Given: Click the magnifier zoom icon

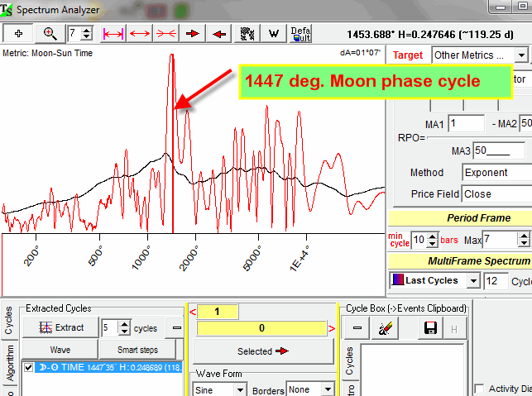Looking at the screenshot, I should click(50, 34).
